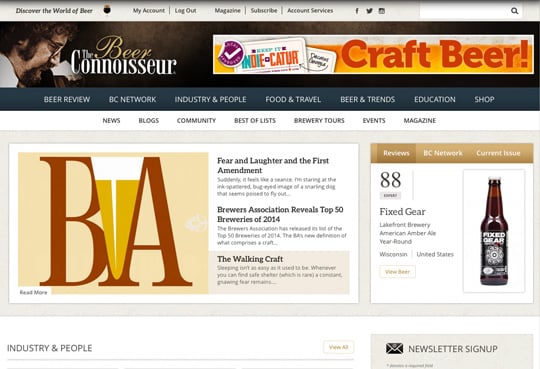This screenshot has height=369, width=540.
Task: Open the Beer Review menu
Action: 67,100
